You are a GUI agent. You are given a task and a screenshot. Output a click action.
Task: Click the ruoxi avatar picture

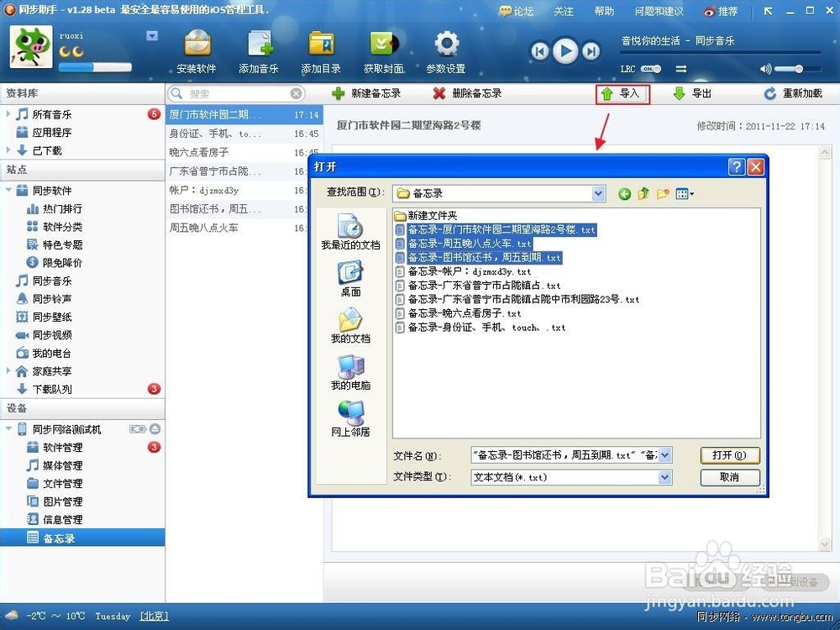click(x=32, y=46)
